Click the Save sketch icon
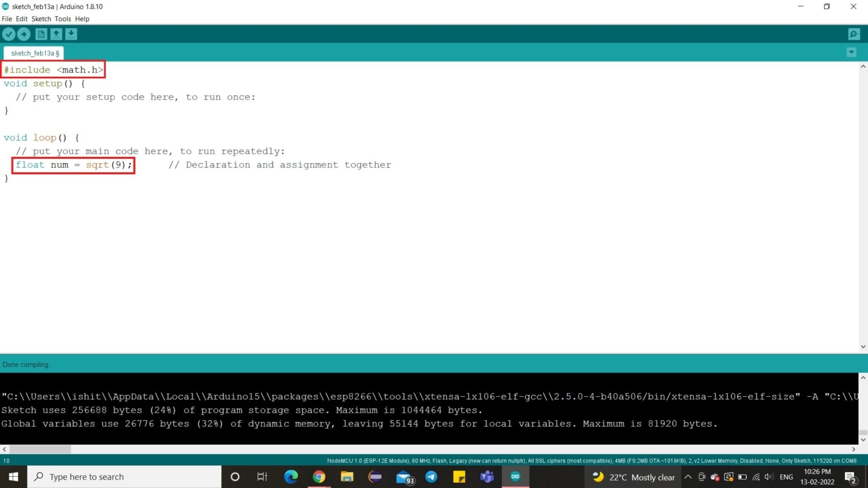The height and width of the screenshot is (488, 868). [x=70, y=34]
